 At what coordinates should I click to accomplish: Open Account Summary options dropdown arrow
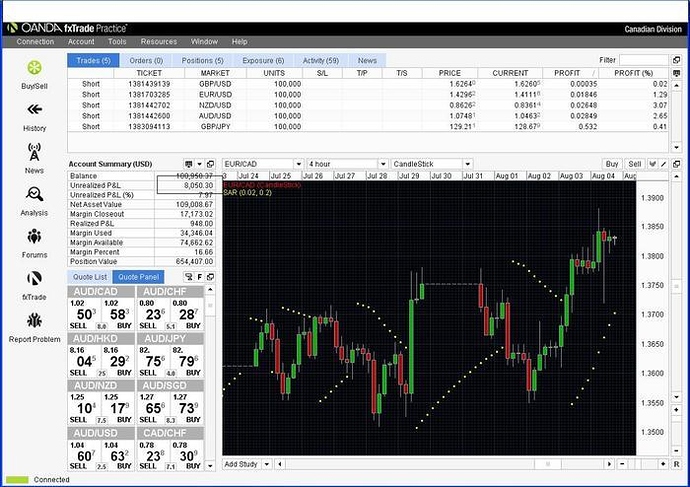coord(199,164)
